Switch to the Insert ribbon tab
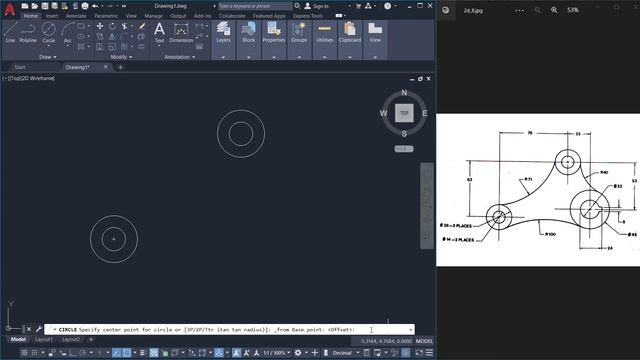The width and height of the screenshot is (640, 360). tap(51, 16)
